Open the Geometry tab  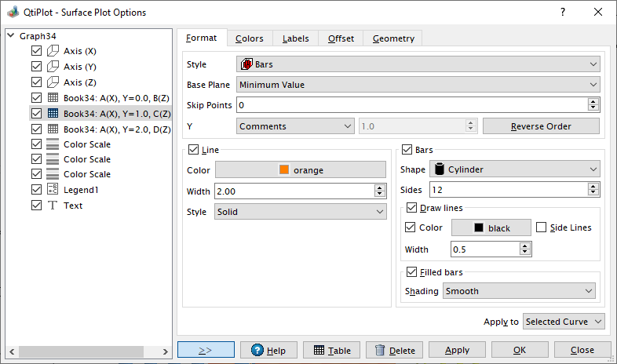pyautogui.click(x=393, y=38)
